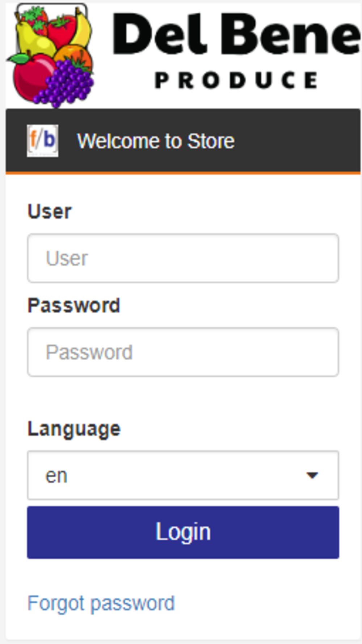362x644 pixels.
Task: Click the Language field label
Action: [x=74, y=430]
